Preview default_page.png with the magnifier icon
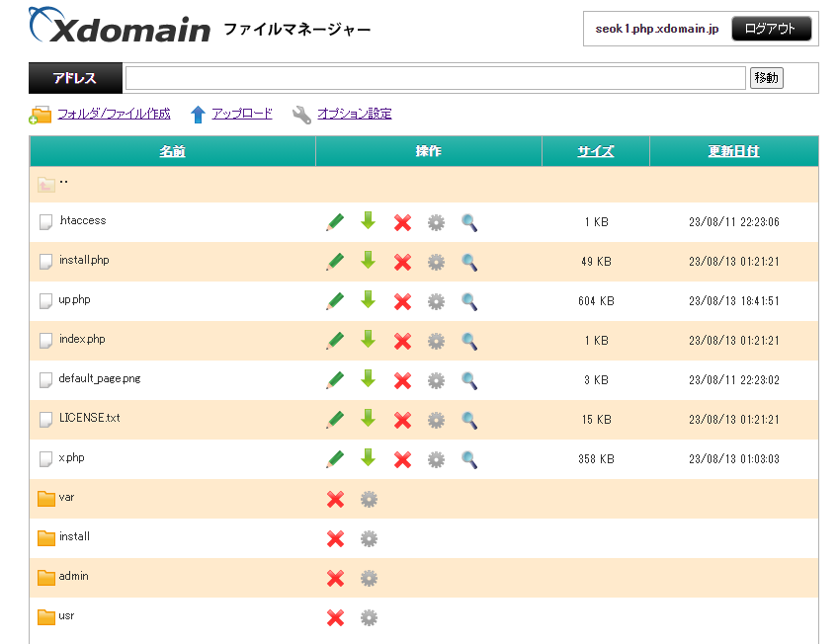 tap(469, 380)
